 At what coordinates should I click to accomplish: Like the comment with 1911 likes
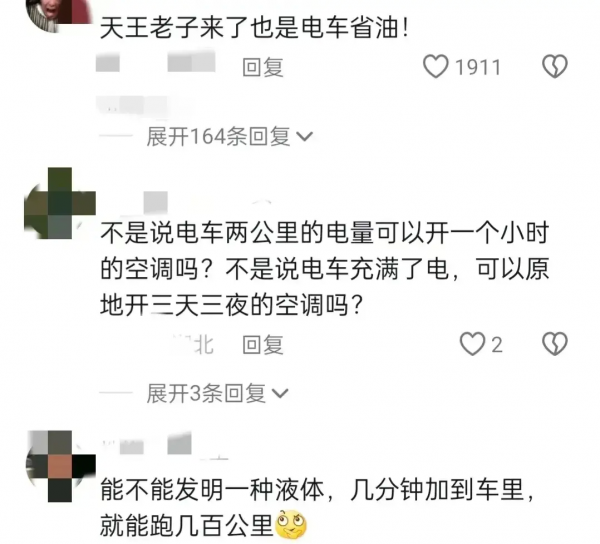click(x=435, y=67)
